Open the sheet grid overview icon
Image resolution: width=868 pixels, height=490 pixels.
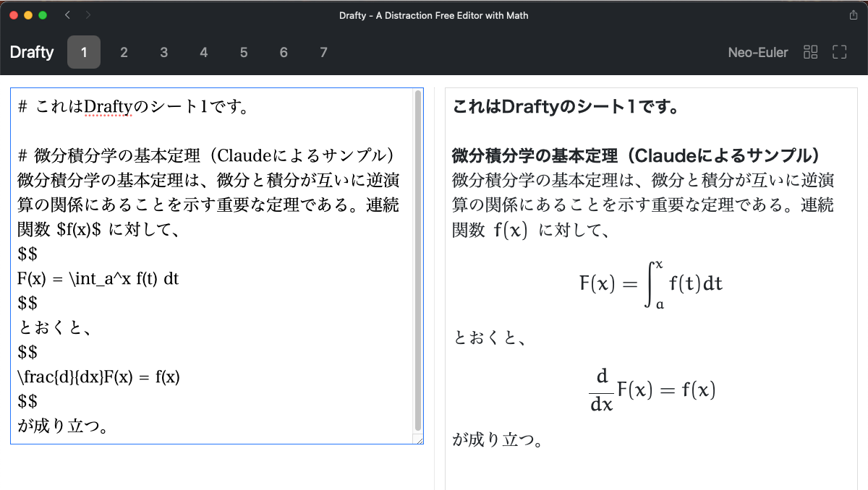coord(811,52)
